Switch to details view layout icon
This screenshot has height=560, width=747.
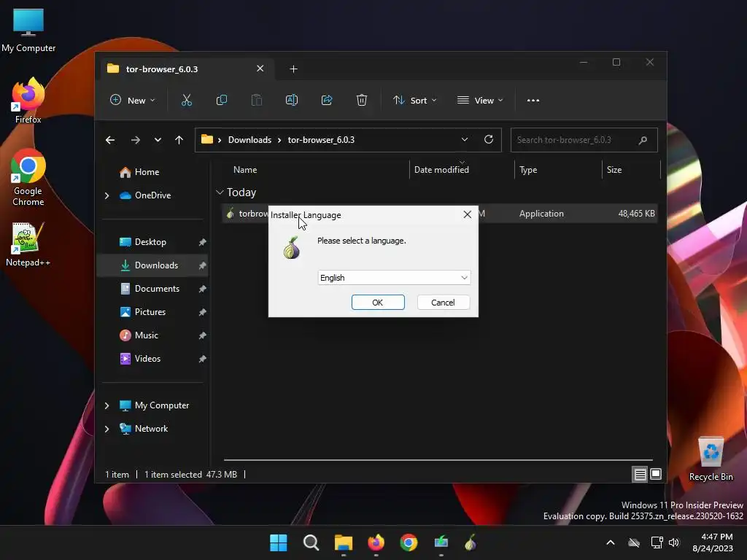[640, 474]
